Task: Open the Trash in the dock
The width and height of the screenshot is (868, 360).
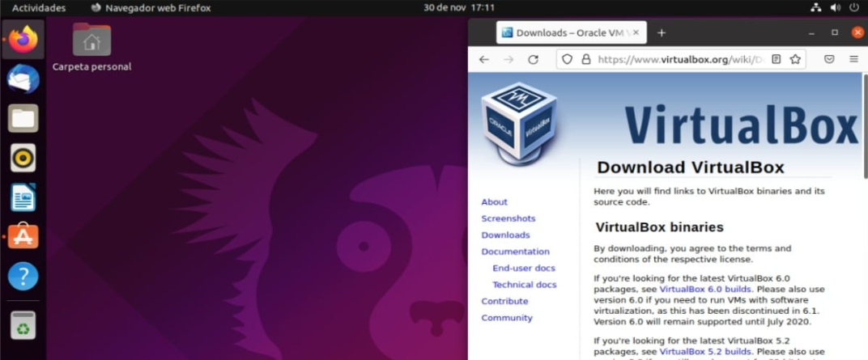Action: (23, 325)
